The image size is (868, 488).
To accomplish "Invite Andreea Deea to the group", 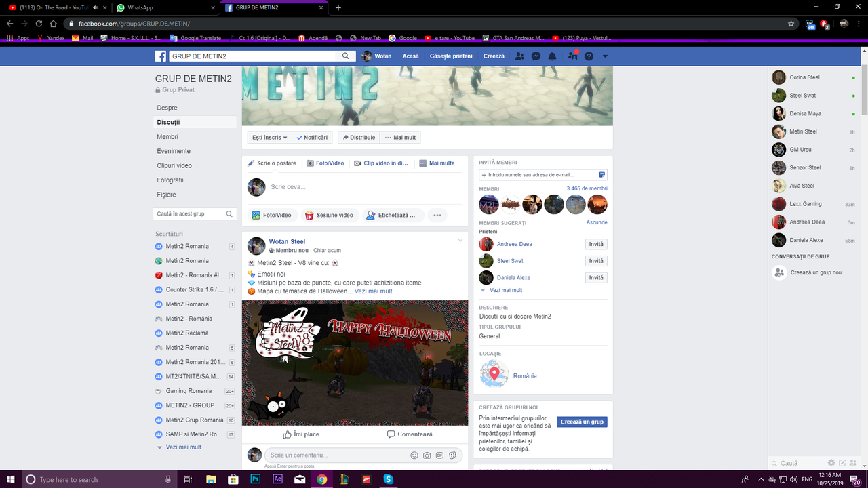I will (595, 244).
